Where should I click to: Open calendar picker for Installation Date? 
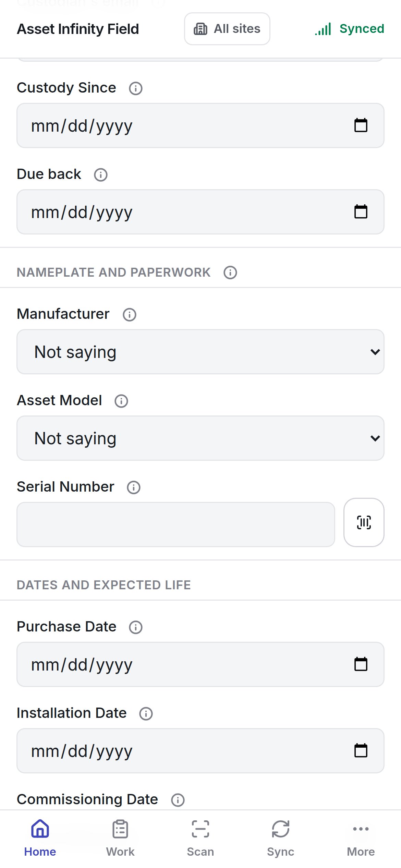coord(361,750)
